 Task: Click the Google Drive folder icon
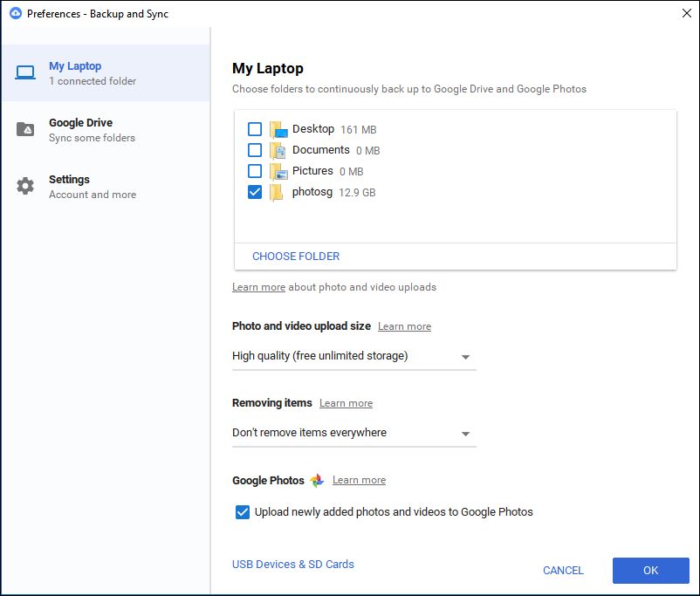(25, 129)
